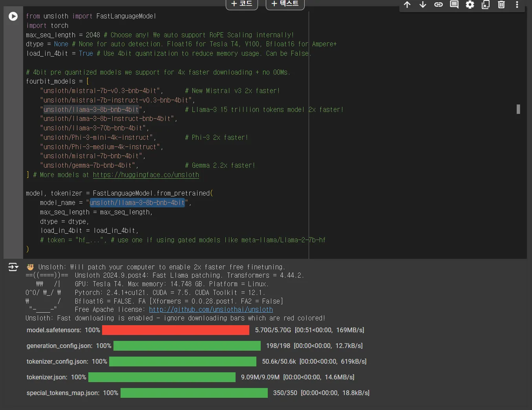
Task: Add a code cell with + 코드
Action: point(241,4)
